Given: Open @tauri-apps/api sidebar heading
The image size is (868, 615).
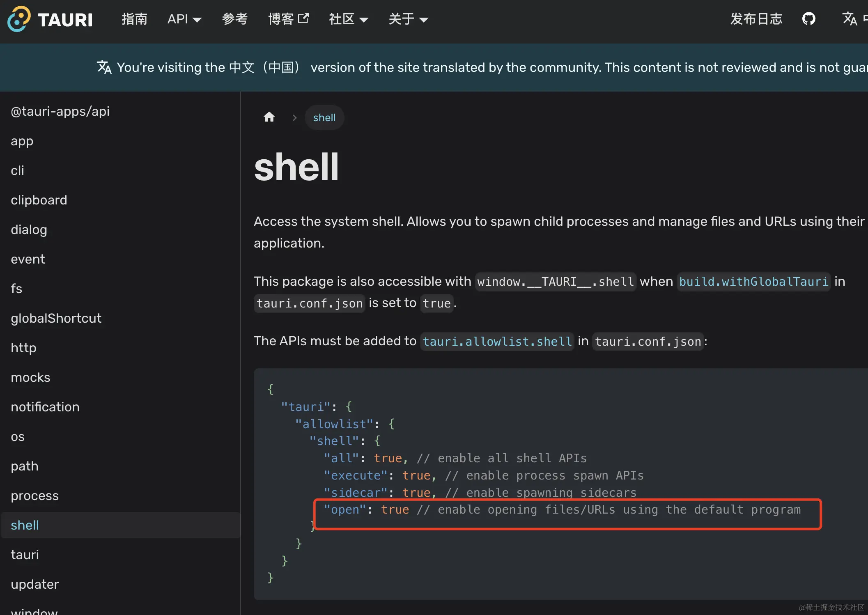Looking at the screenshot, I should [60, 111].
